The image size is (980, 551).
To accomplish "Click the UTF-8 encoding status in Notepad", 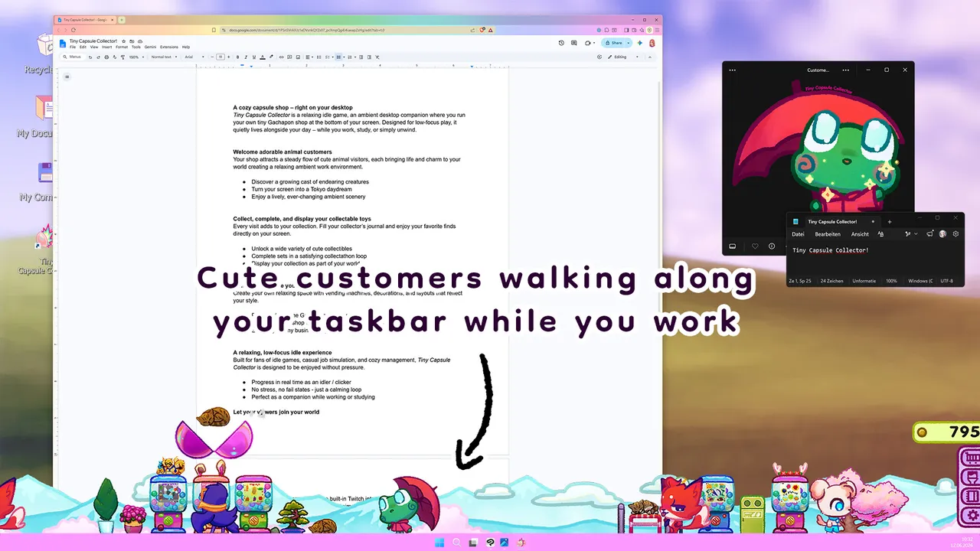I will (947, 281).
